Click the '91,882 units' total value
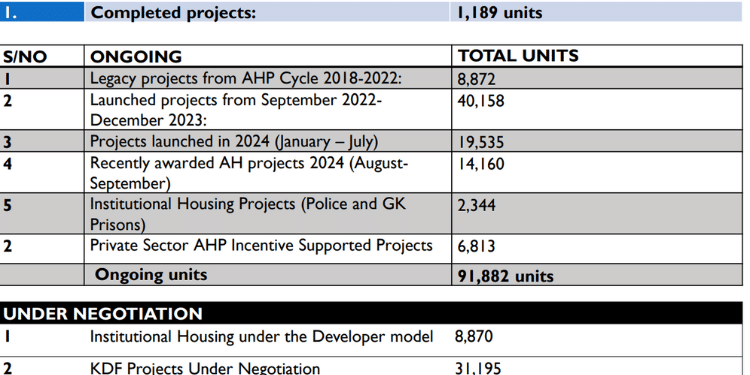This screenshot has height=375, width=750. 506,276
